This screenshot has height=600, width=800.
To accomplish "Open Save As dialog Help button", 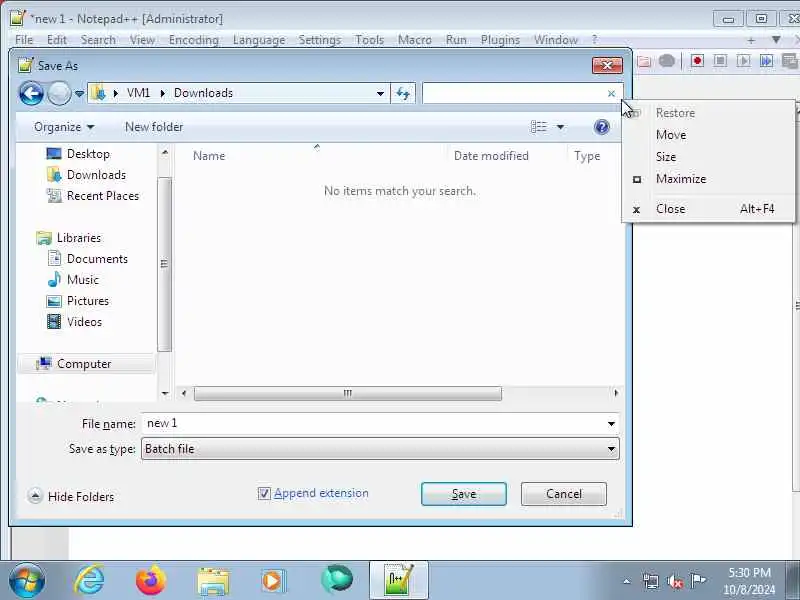I will coord(602,127).
